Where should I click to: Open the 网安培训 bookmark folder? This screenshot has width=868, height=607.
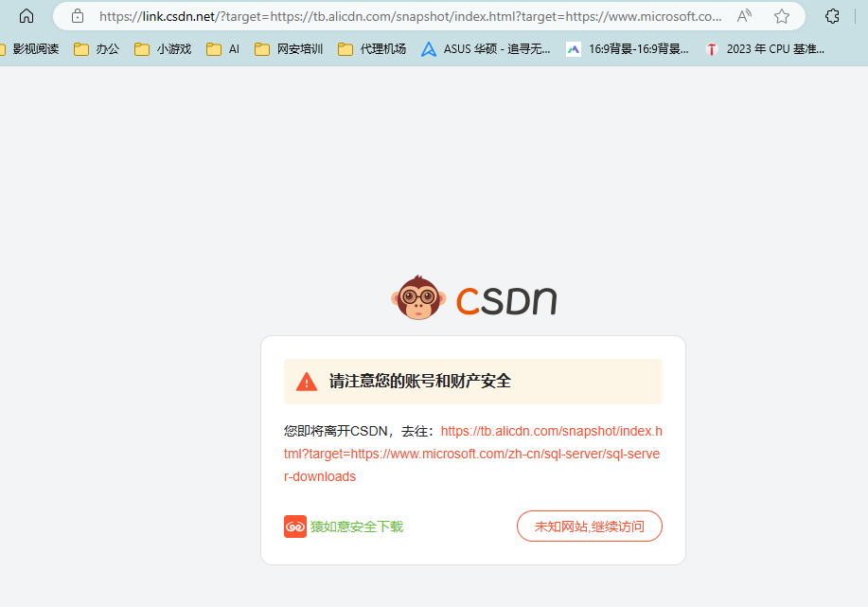tap(289, 49)
